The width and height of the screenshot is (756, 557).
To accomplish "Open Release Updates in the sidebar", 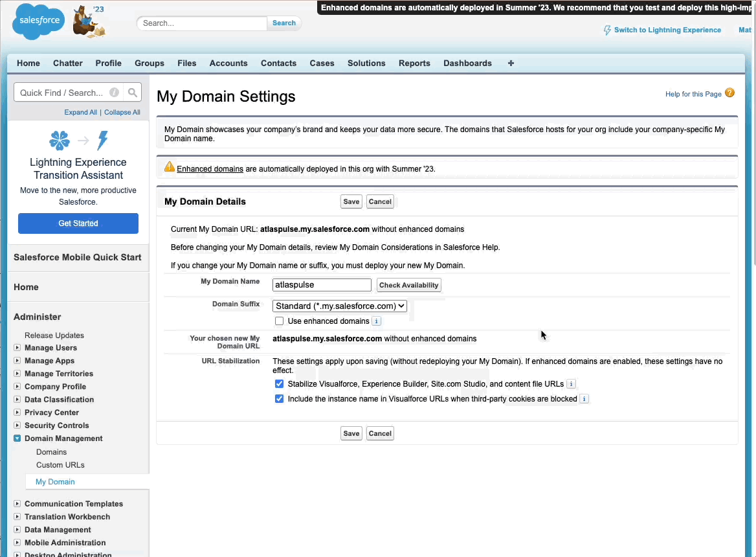I will [54, 335].
